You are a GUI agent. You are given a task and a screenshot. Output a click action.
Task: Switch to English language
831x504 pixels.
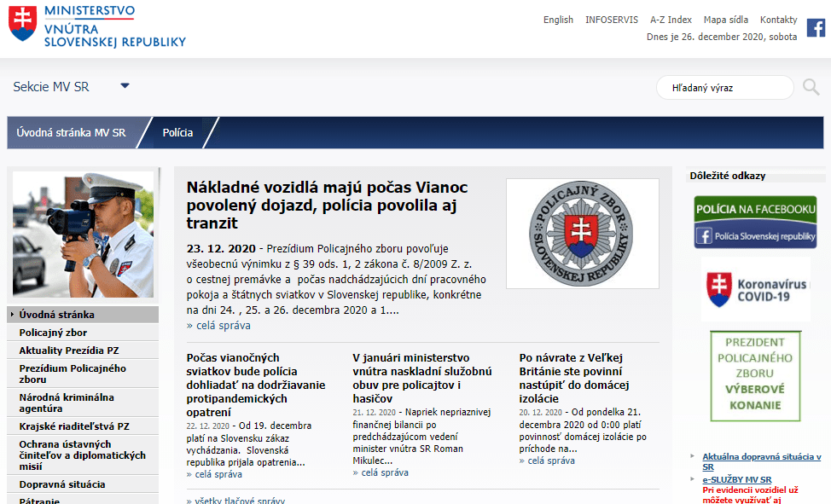(558, 20)
